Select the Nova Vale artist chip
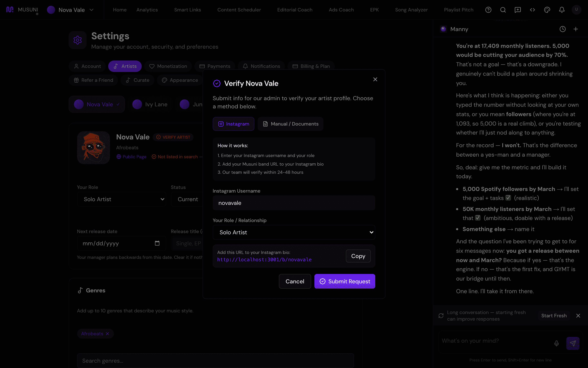Image resolution: width=588 pixels, height=368 pixels. 97,104
